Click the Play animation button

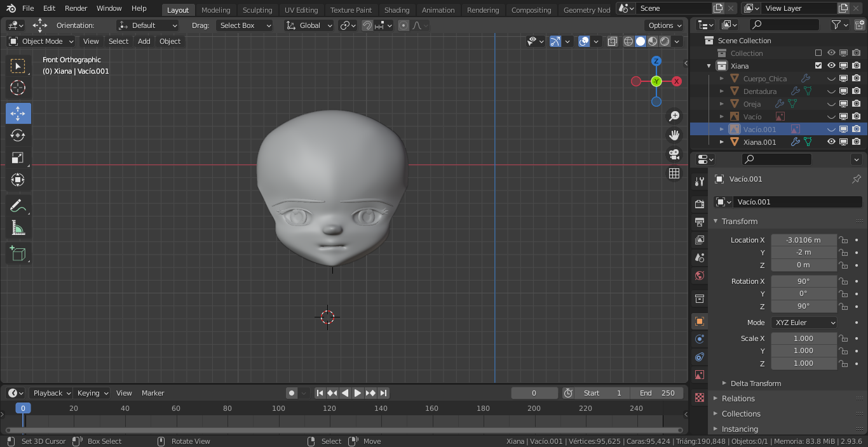tap(358, 393)
